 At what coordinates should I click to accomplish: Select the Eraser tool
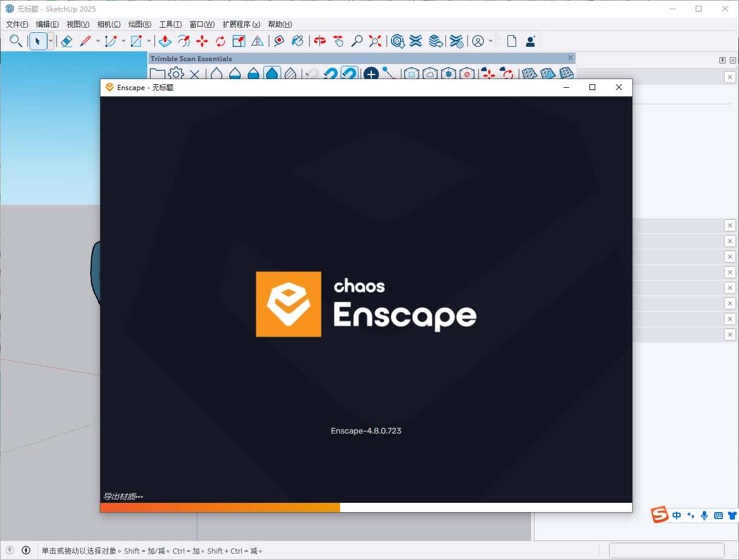(66, 41)
